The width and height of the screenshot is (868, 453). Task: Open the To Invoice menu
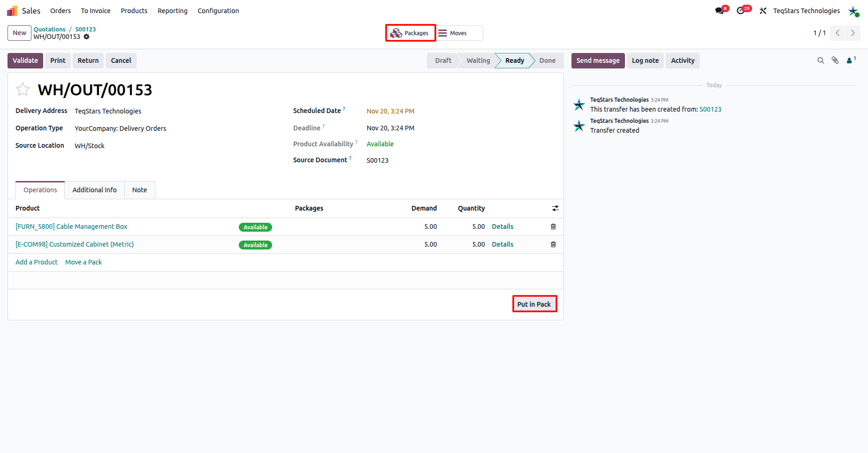[96, 11]
